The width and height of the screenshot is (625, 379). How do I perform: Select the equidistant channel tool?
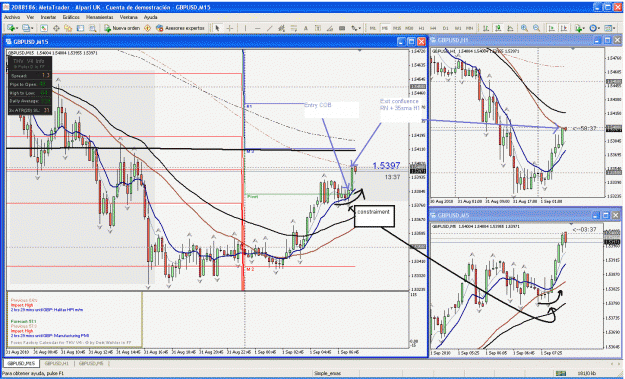[281, 28]
